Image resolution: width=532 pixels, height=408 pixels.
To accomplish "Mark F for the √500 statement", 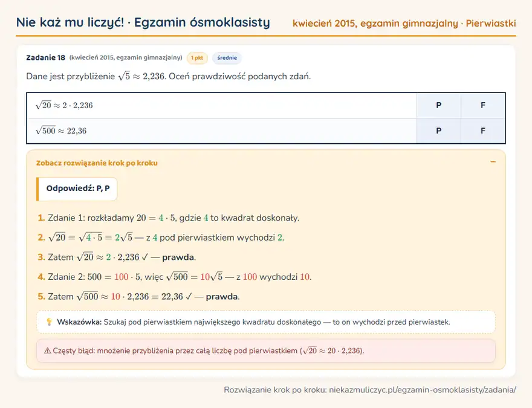I will (483, 131).
